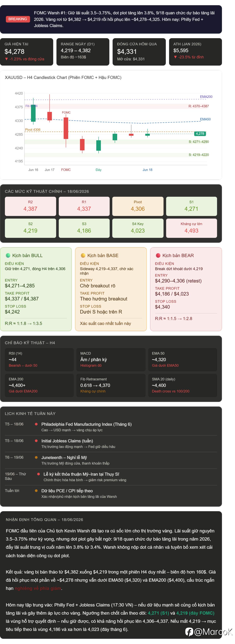Click the '-23.5% từ đỉnh' text

[x=189, y=57]
